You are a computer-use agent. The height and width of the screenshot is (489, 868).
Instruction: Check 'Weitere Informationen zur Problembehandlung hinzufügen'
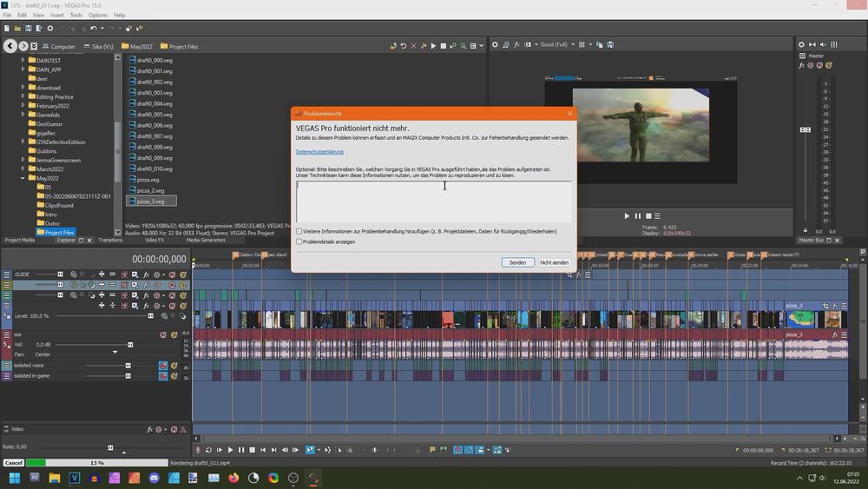pyautogui.click(x=299, y=232)
